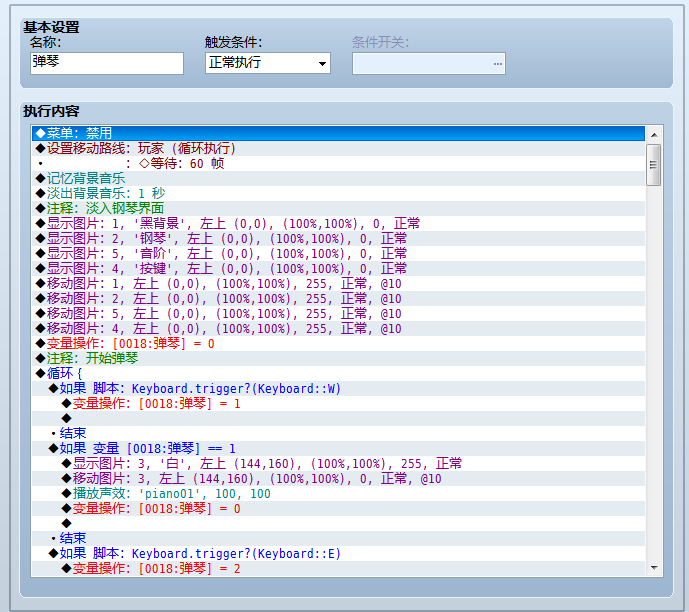Select 显示图片: 5, '音阶' row
Viewport: 689px width, 612px height.
coord(338,253)
